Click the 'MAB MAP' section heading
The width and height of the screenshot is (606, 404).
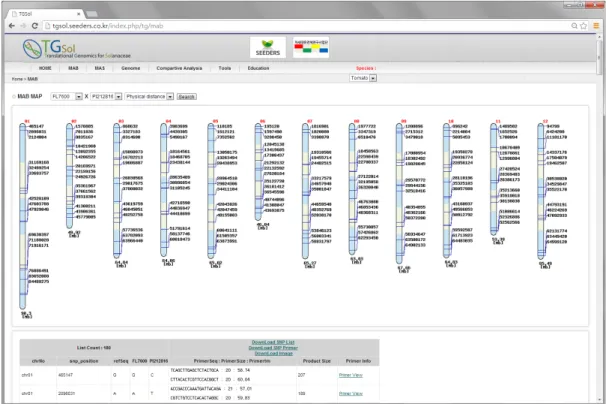point(30,96)
